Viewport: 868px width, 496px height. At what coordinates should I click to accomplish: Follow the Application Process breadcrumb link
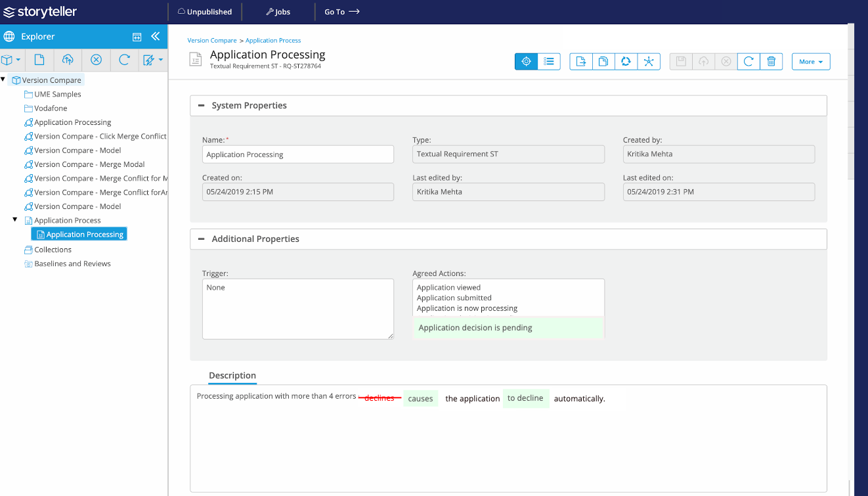(273, 41)
